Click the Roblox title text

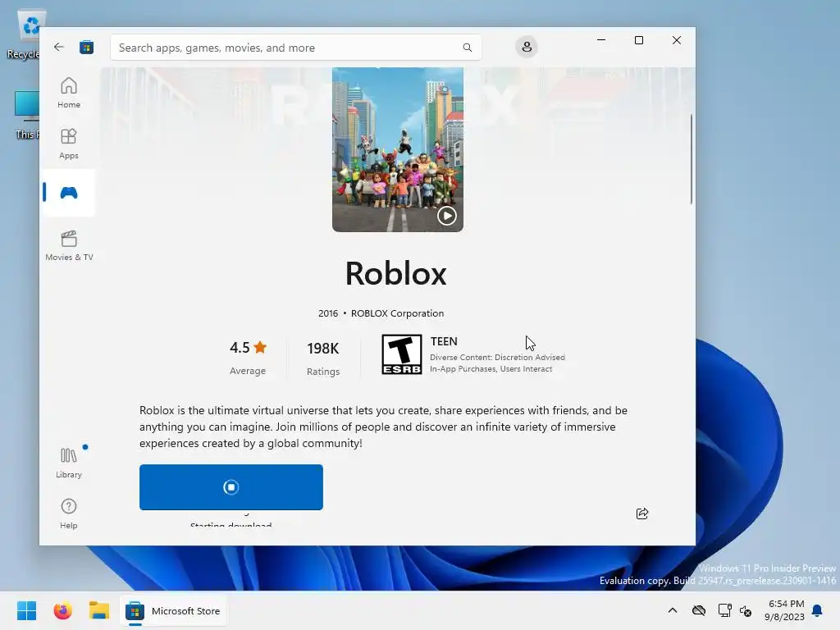coord(396,273)
